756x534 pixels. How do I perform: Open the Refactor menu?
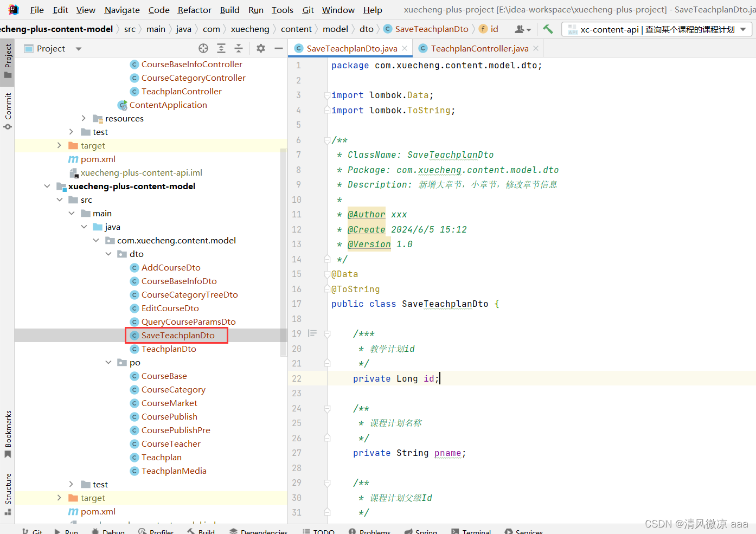pyautogui.click(x=195, y=10)
